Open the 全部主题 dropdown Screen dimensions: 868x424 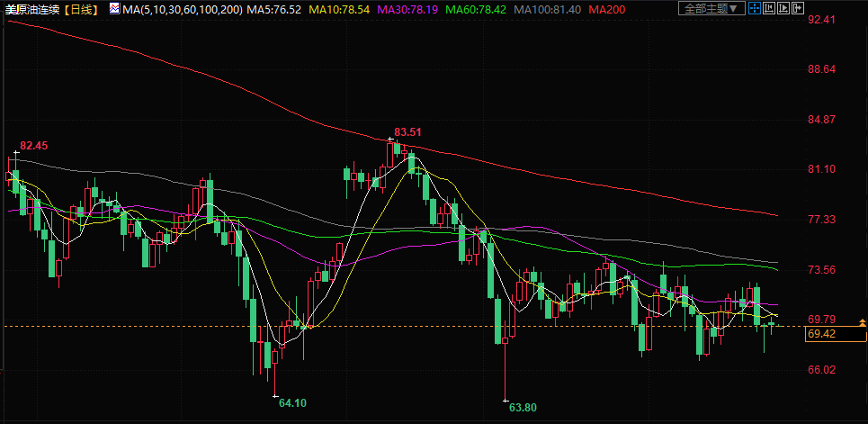(x=711, y=9)
